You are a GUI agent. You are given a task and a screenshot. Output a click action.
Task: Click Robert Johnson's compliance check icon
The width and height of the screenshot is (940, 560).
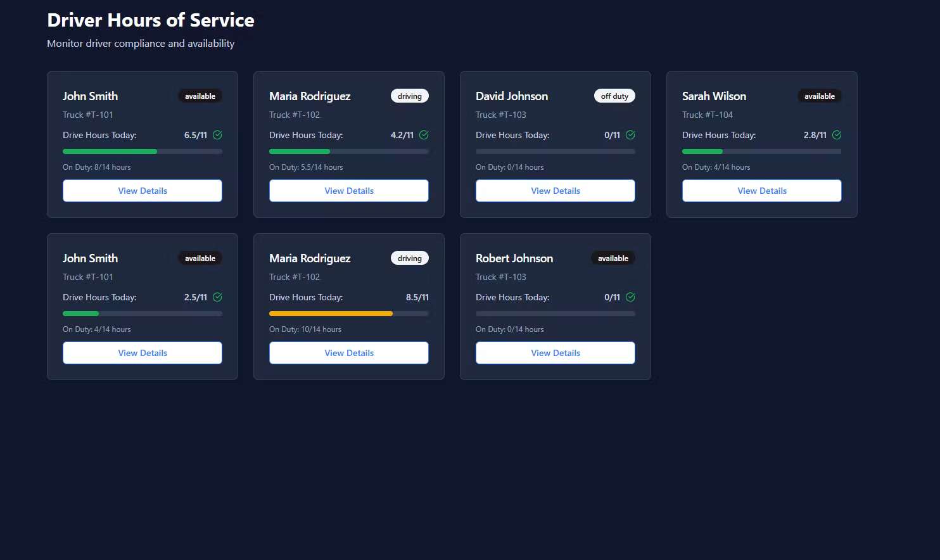coord(630,297)
